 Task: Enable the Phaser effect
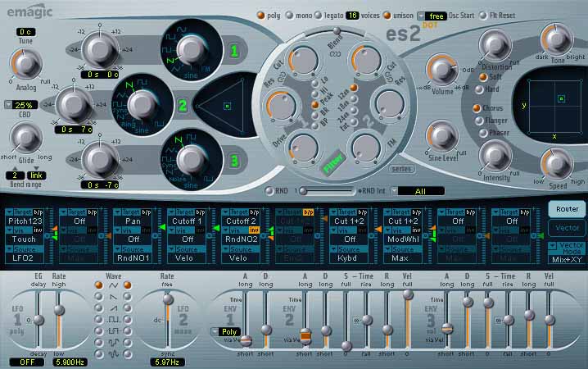coord(483,133)
